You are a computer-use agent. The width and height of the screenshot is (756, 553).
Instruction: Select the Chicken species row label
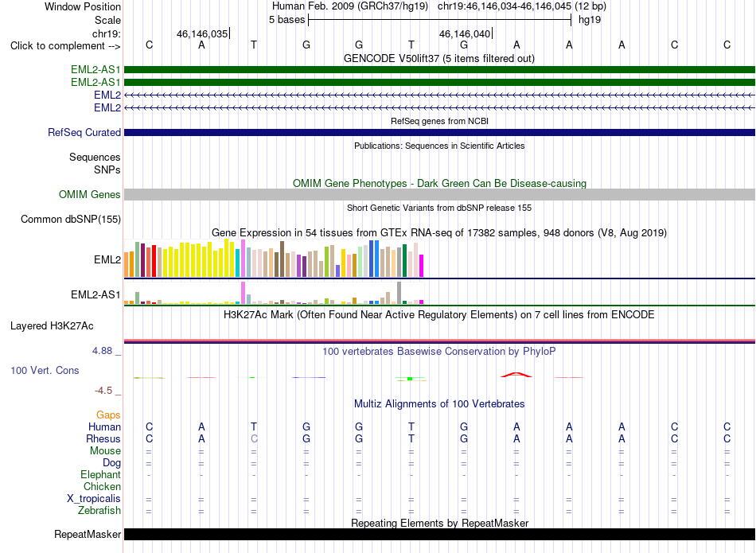(x=102, y=486)
